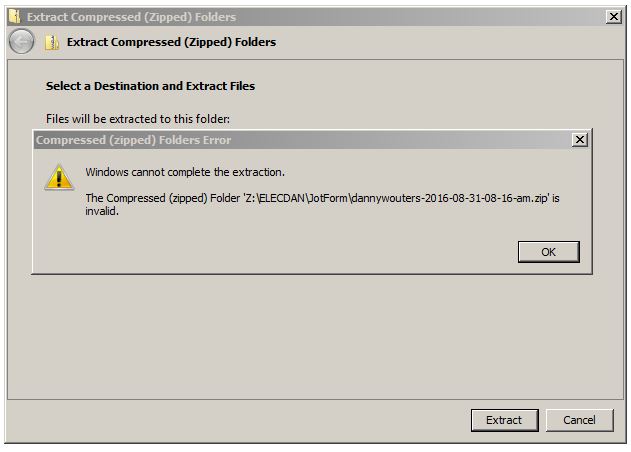631x452 pixels.
Task: Click the 'Windows cannot complete the extraction' message
Action: coord(185,172)
